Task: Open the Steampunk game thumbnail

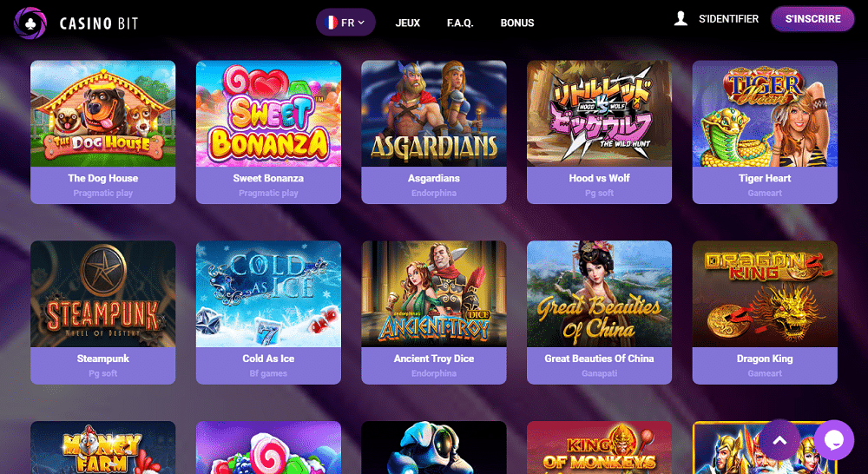Action: coord(103,294)
